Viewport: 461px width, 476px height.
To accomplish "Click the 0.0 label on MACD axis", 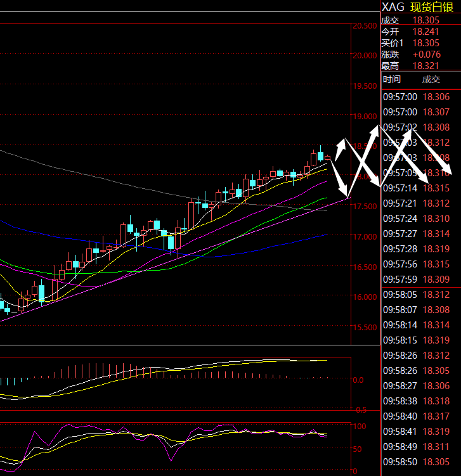I will 358,380.
